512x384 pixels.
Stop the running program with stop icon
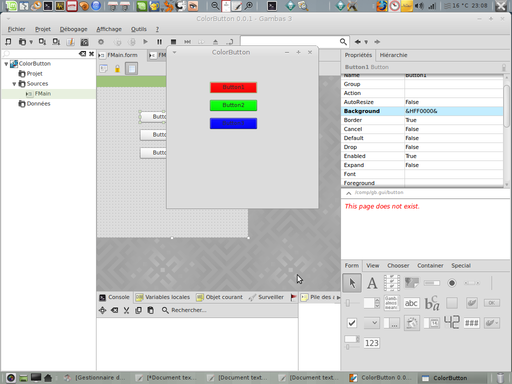(173, 42)
